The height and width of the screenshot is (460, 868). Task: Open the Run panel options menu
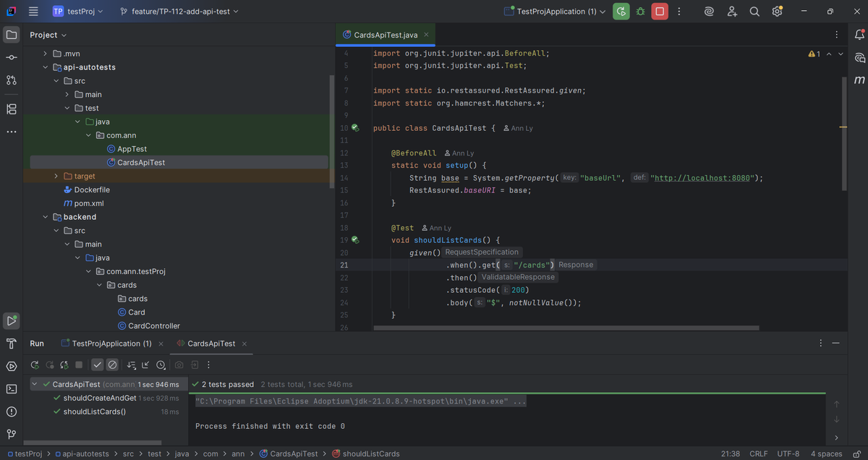pyautogui.click(x=820, y=344)
